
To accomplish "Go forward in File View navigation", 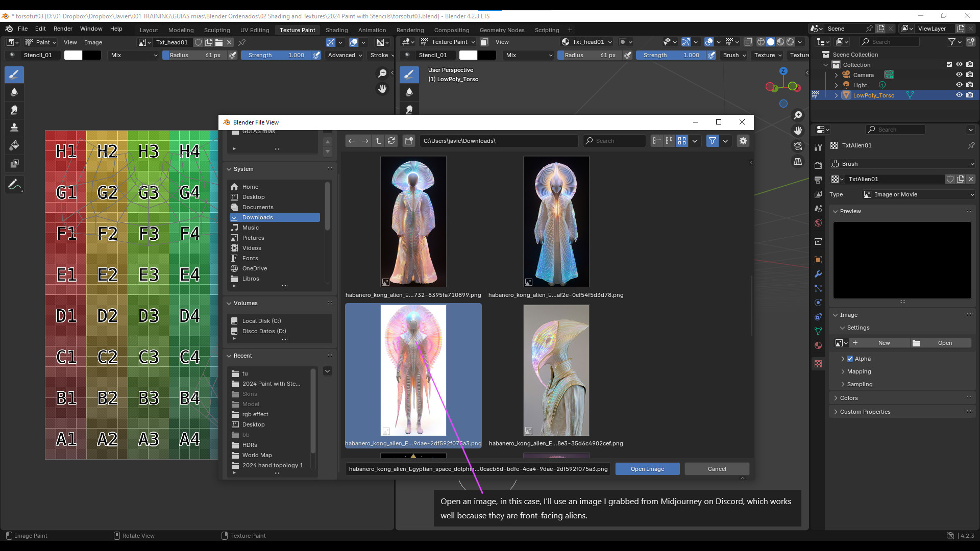I will coord(365,141).
